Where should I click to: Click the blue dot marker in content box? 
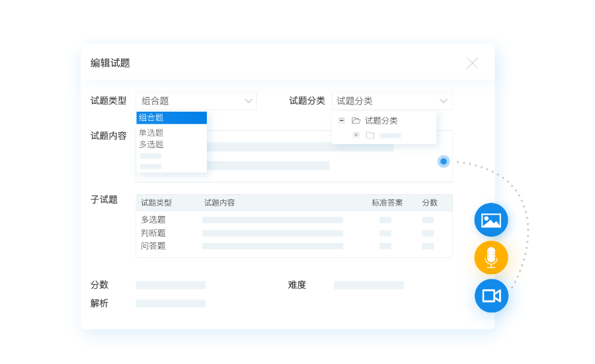tap(444, 161)
